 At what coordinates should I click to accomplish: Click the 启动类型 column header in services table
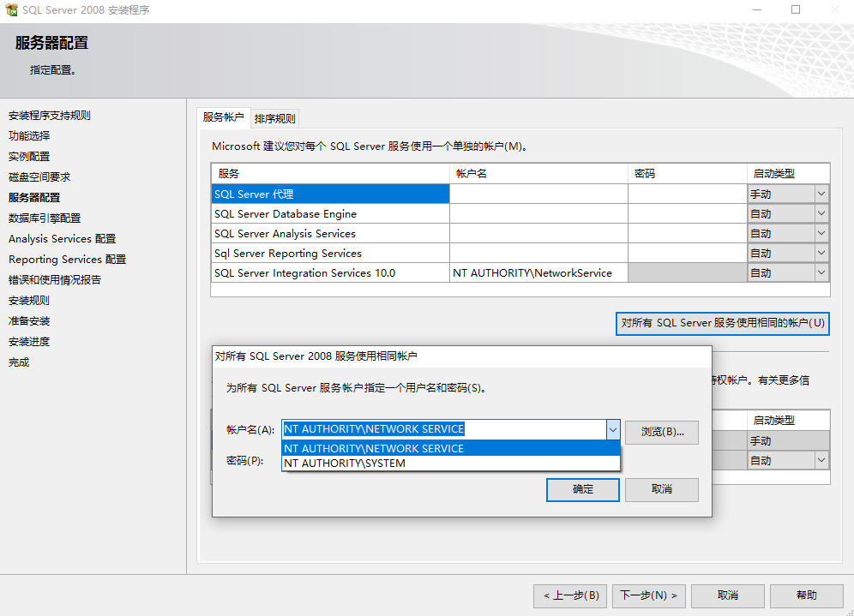tap(788, 174)
